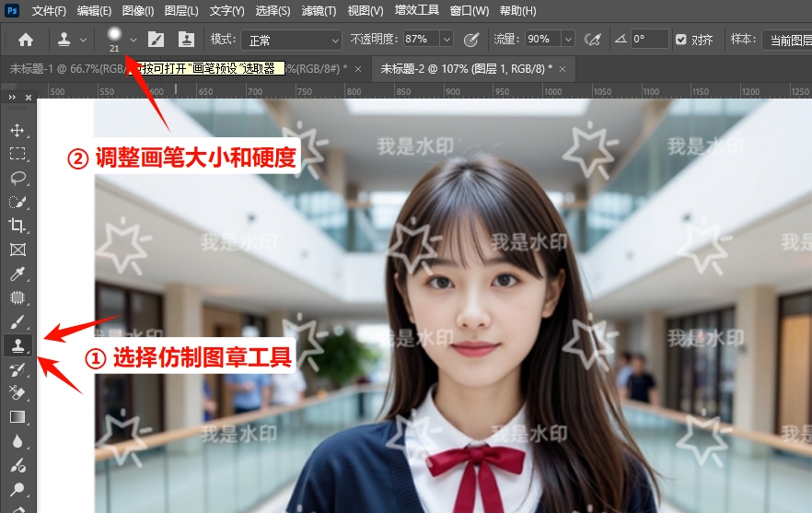Toggle the Clone Source panel icon

click(x=186, y=40)
